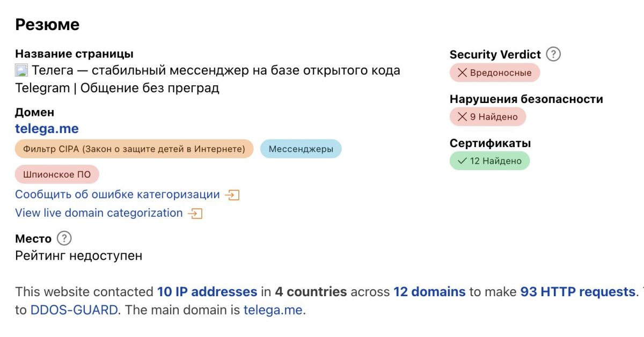The image size is (644, 337).
Task: Click checkmark icon in 12 Найдено badge
Action: (462, 161)
